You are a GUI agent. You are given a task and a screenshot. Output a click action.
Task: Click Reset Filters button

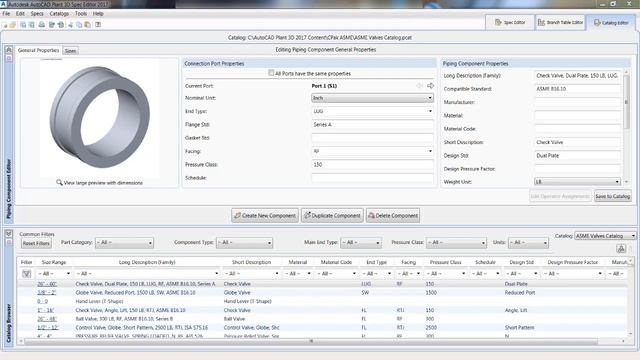tap(36, 243)
